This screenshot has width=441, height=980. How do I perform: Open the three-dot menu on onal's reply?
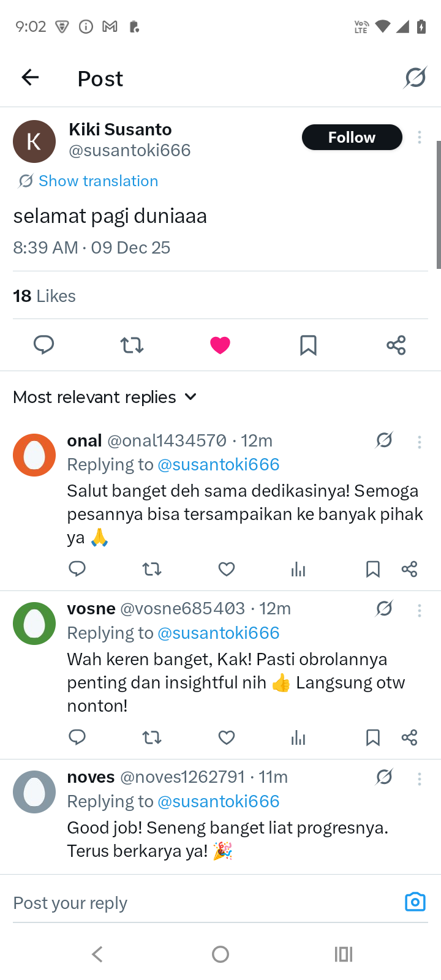coord(420,442)
